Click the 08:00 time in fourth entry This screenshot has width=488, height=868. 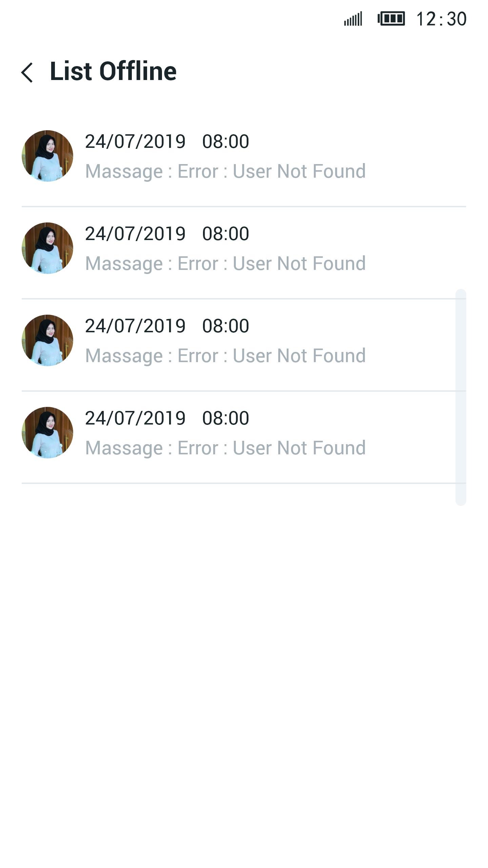226,418
